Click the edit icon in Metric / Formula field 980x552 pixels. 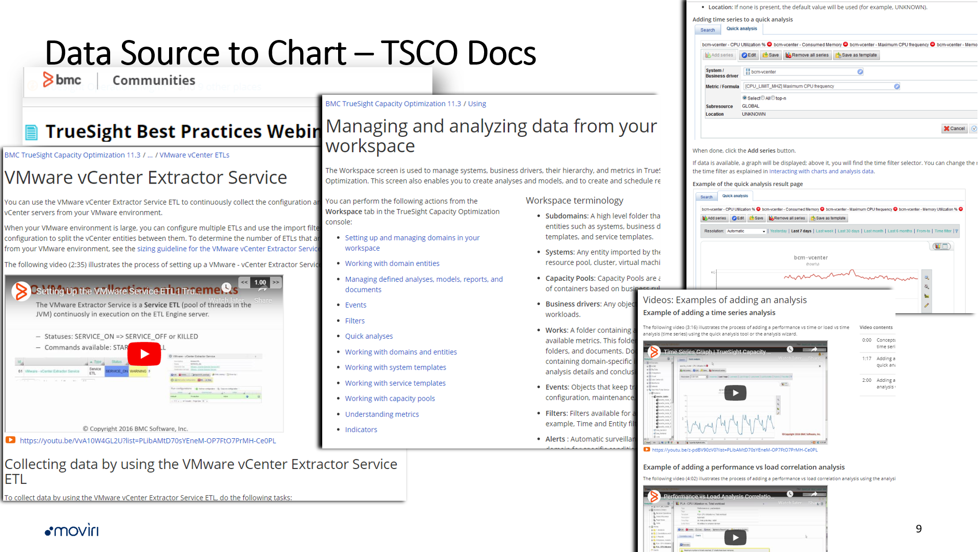click(x=897, y=86)
